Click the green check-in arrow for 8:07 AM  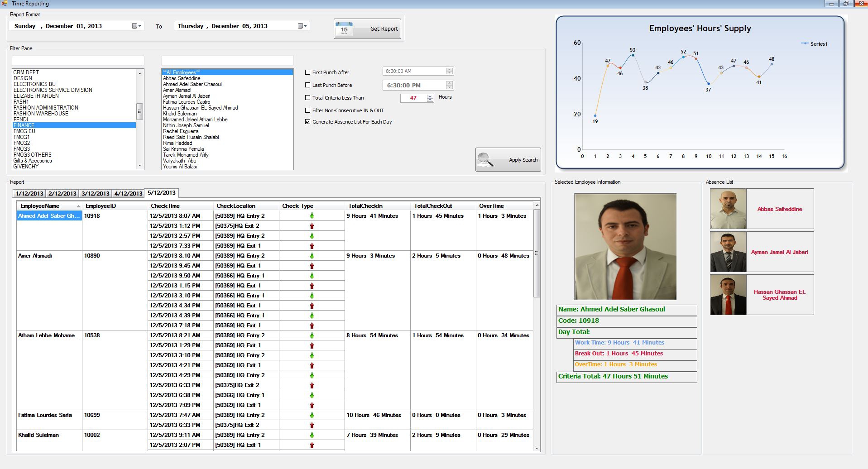coord(312,216)
